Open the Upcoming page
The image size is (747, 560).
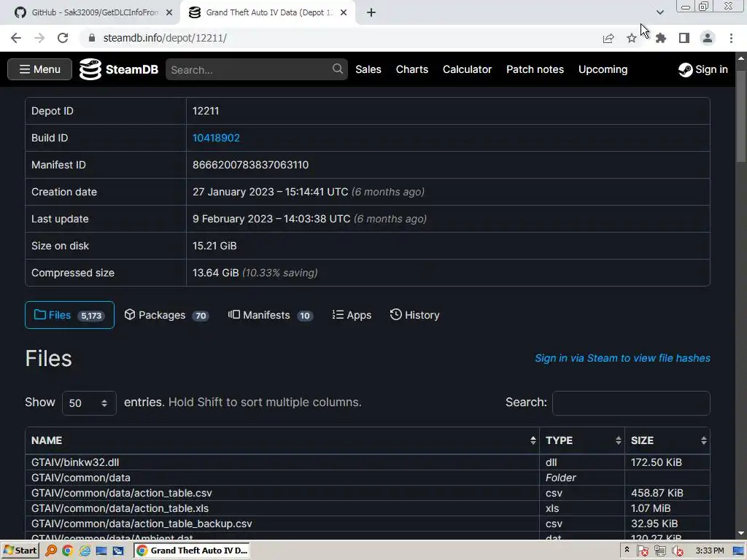pos(603,69)
